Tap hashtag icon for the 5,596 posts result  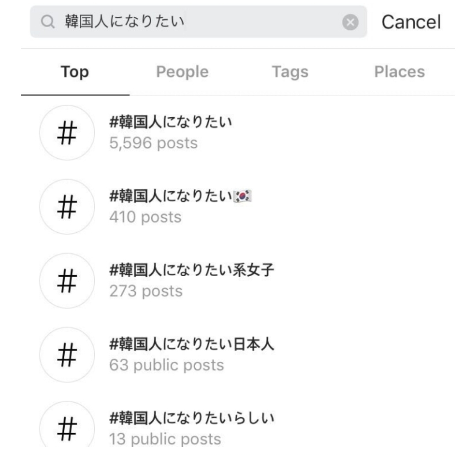coord(67,133)
